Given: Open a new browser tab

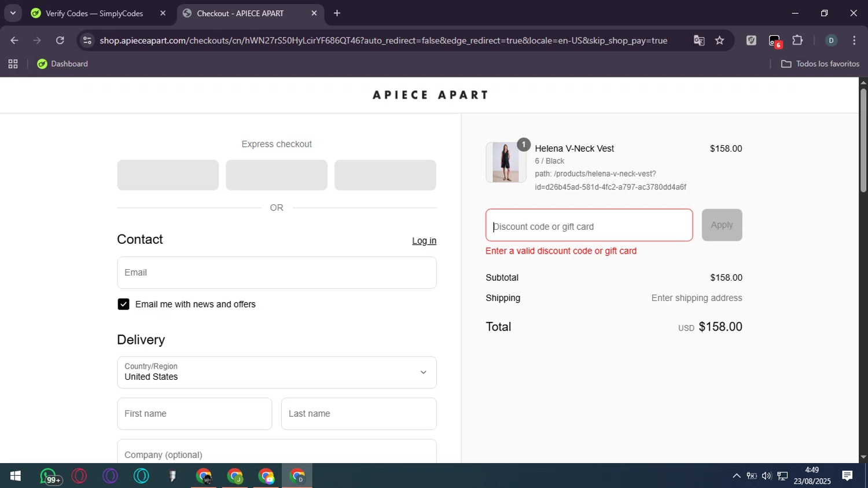Looking at the screenshot, I should (337, 13).
